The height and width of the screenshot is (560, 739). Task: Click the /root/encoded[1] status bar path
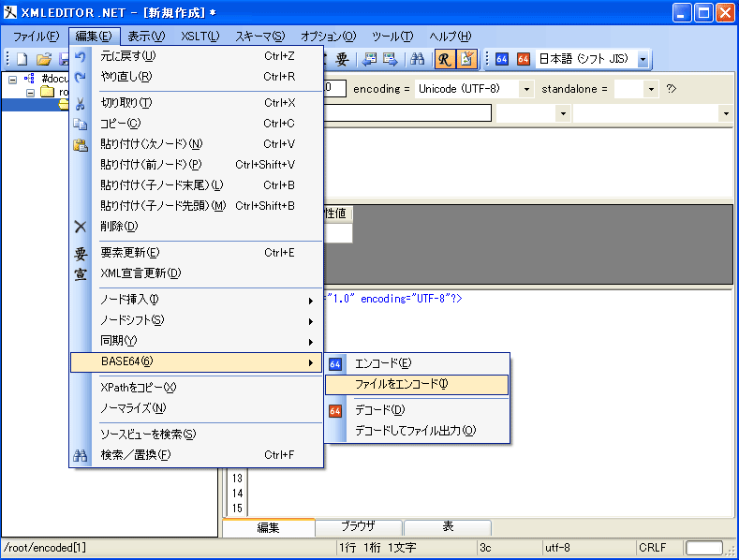[45, 548]
